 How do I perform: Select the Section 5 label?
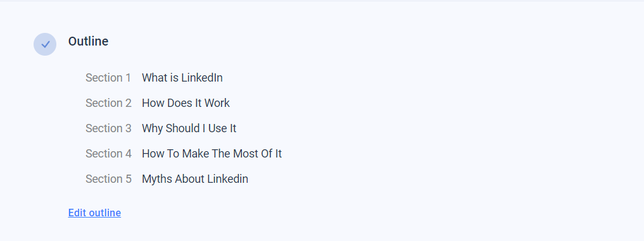click(108, 179)
